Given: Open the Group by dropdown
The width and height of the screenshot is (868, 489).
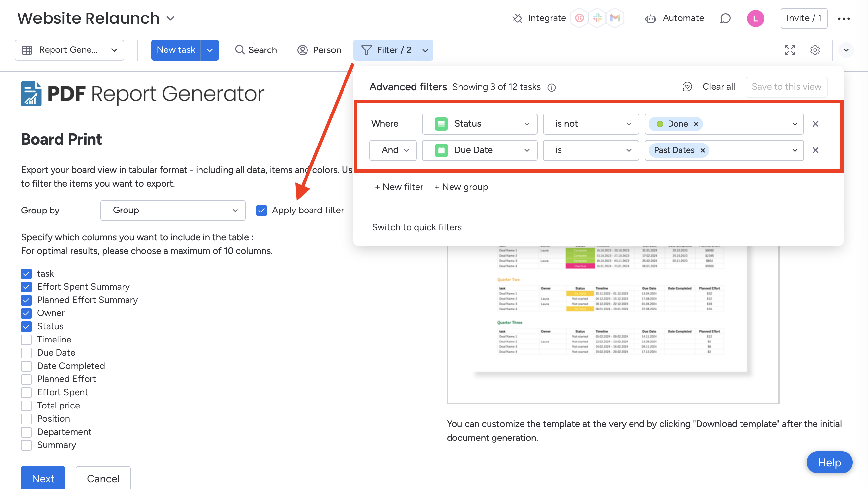Looking at the screenshot, I should [x=173, y=210].
